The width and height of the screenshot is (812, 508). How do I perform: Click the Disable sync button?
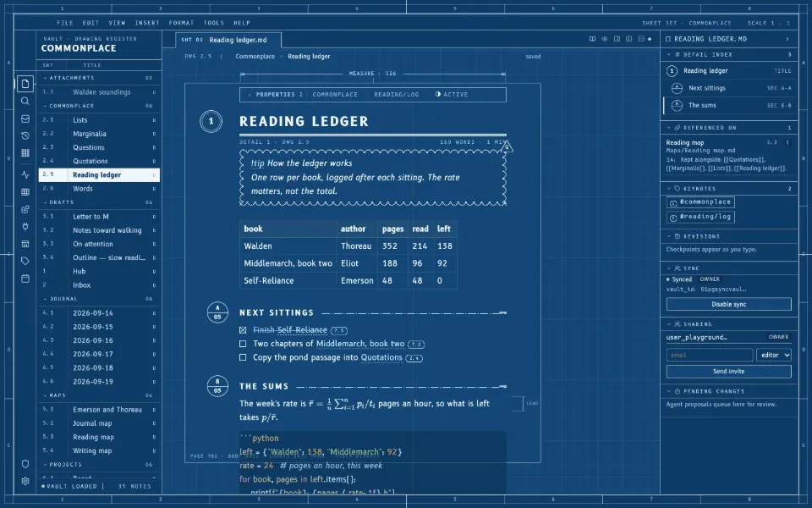[728, 304]
